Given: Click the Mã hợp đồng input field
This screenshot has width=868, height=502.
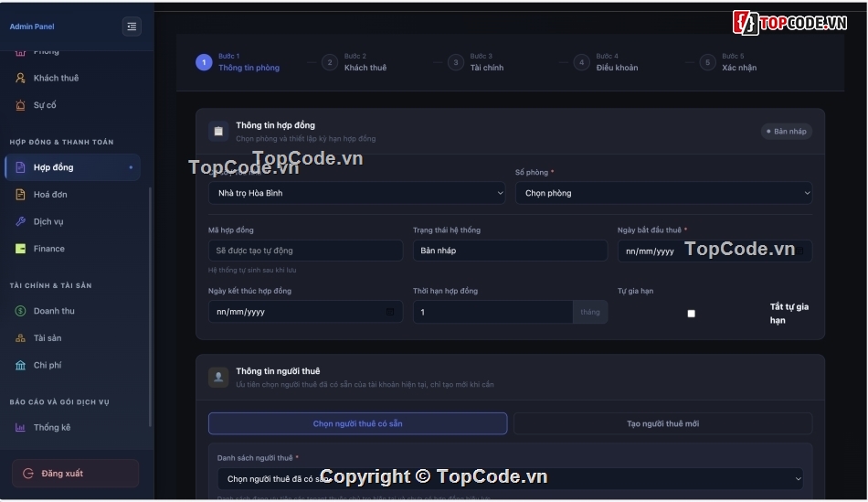Looking at the screenshot, I should pyautogui.click(x=305, y=251).
